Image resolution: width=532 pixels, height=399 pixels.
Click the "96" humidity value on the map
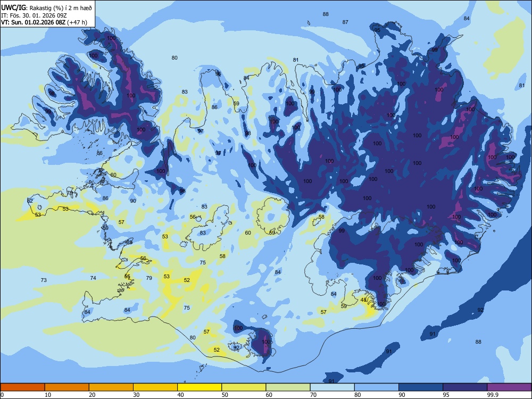[218, 73]
